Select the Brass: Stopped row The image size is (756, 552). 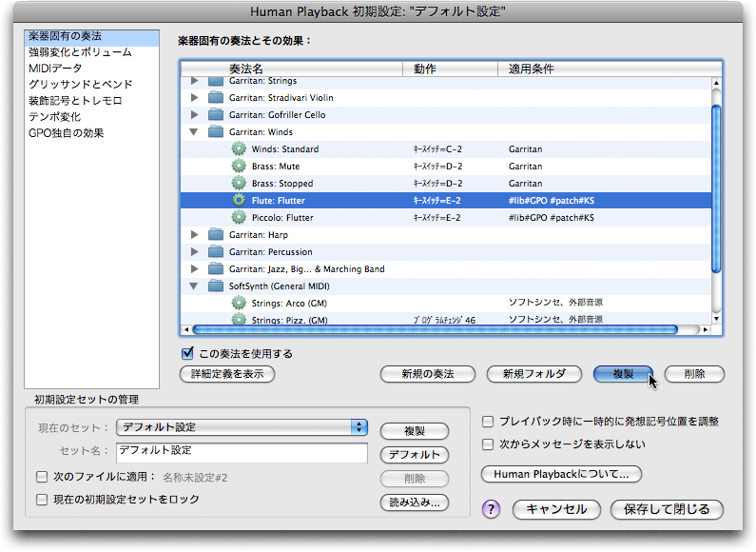pyautogui.click(x=446, y=184)
